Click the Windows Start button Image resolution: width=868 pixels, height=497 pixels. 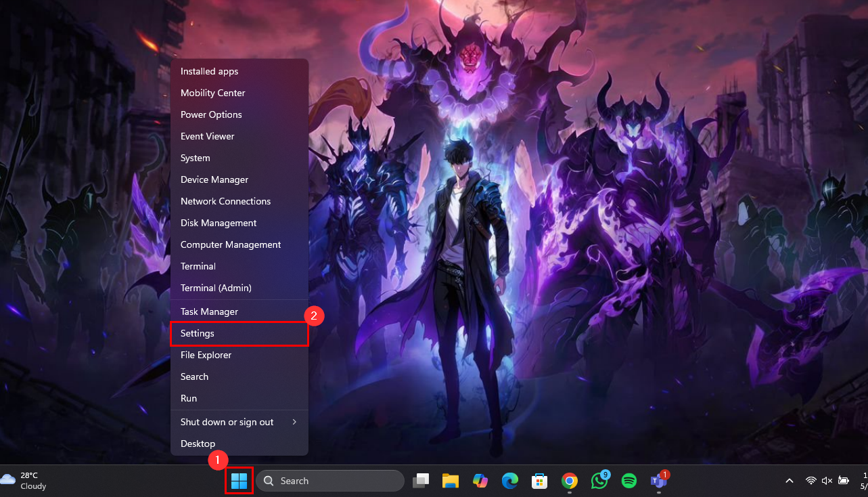click(239, 481)
